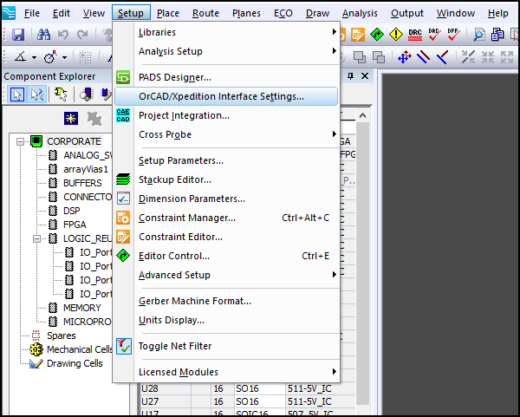Click the angle measurement tool icon

pyautogui.click(x=20, y=57)
